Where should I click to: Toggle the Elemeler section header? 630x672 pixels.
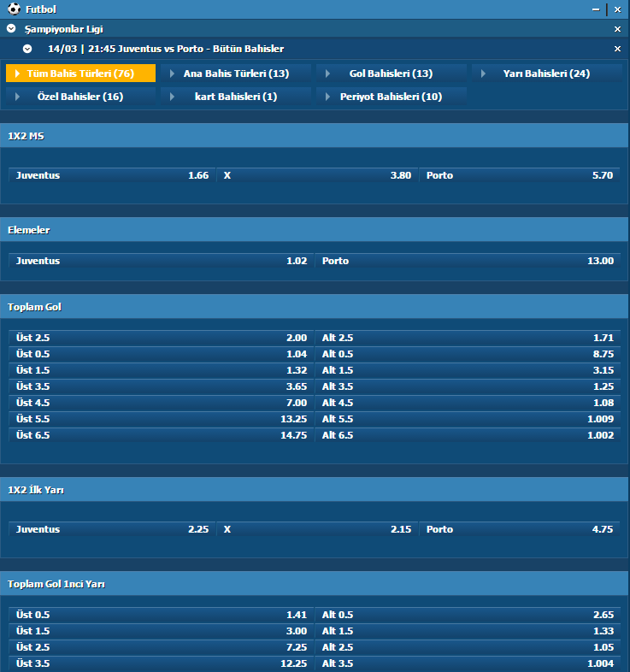(314, 230)
